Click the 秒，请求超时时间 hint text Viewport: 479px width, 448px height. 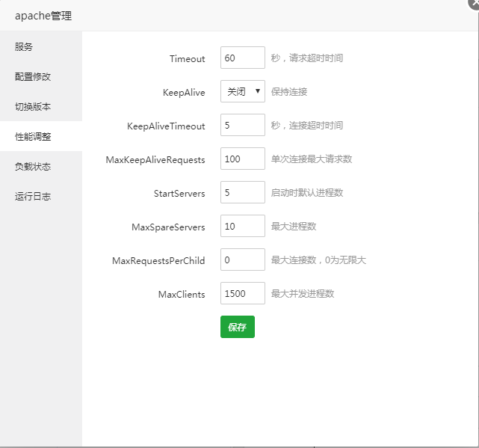coord(306,58)
